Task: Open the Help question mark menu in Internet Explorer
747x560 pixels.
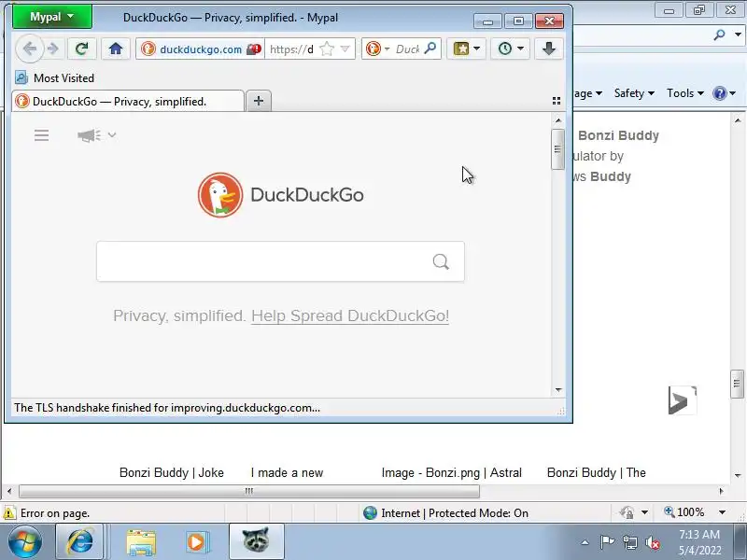Action: tap(725, 93)
